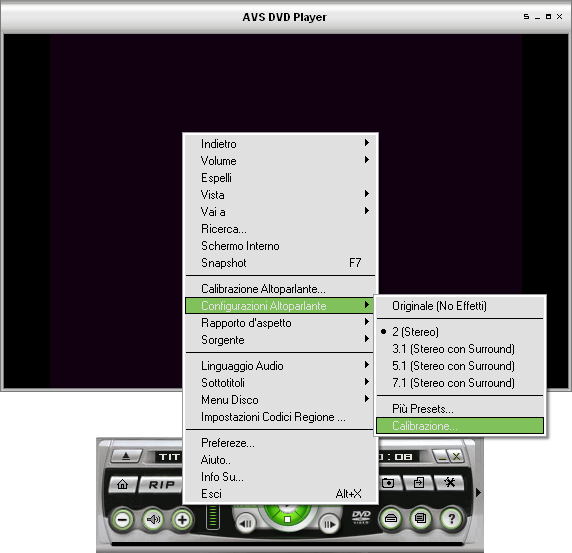Minimize the AVS DVD Player window
The height and width of the screenshot is (553, 572).
click(537, 17)
